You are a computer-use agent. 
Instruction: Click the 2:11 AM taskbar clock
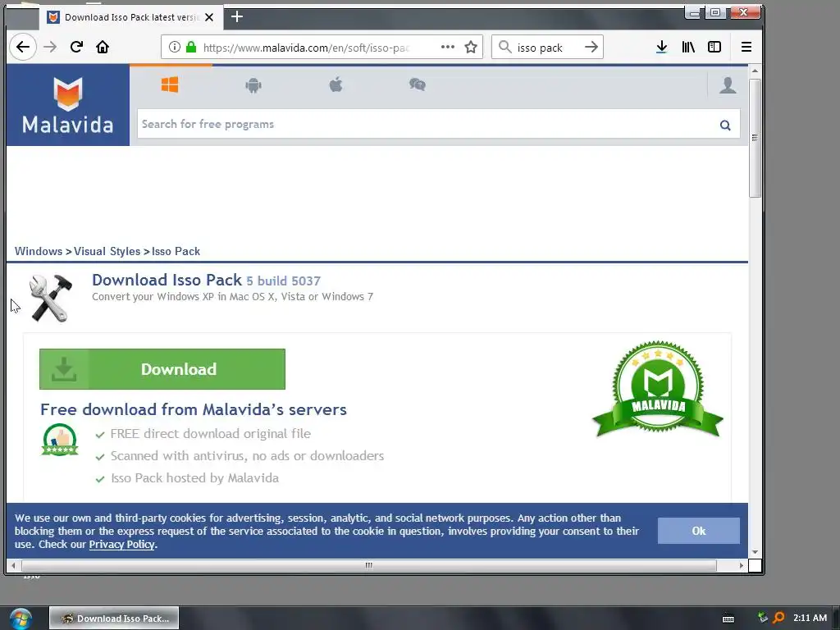(810, 618)
